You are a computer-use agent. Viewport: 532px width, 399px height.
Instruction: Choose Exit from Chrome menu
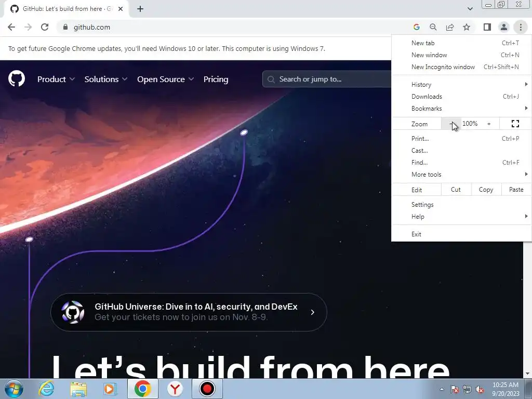click(x=461, y=234)
